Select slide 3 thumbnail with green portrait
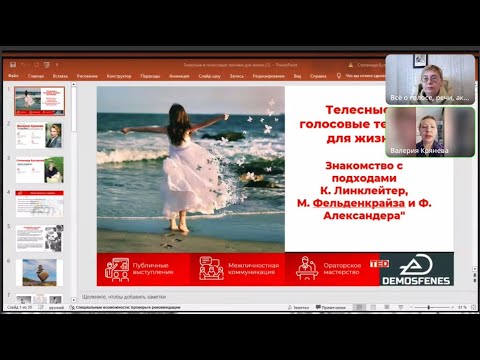The height and width of the screenshot is (360, 480). tap(39, 170)
